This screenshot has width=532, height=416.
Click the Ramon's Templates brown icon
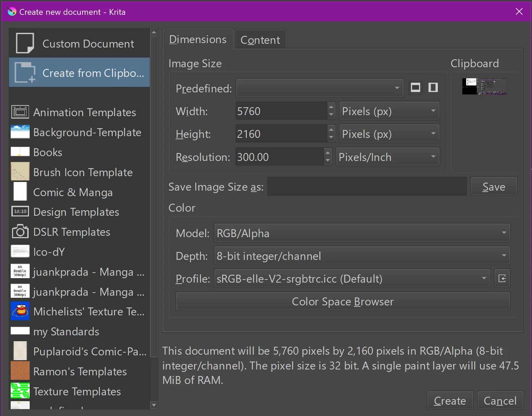20,371
